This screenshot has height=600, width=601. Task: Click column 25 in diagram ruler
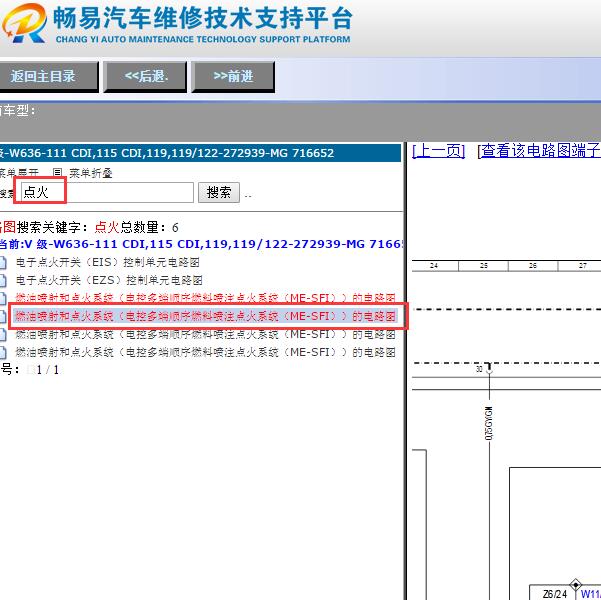pyautogui.click(x=484, y=266)
